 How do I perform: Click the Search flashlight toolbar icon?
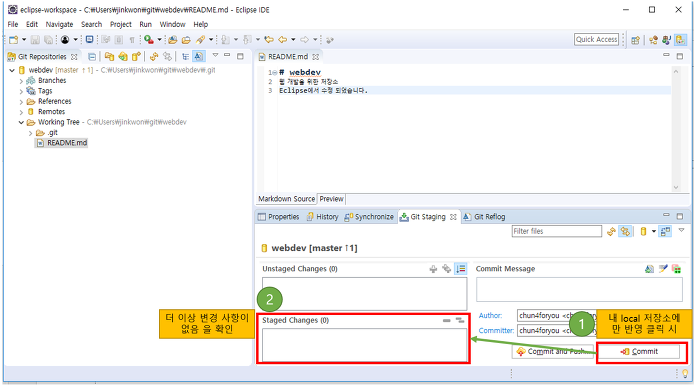pos(200,40)
